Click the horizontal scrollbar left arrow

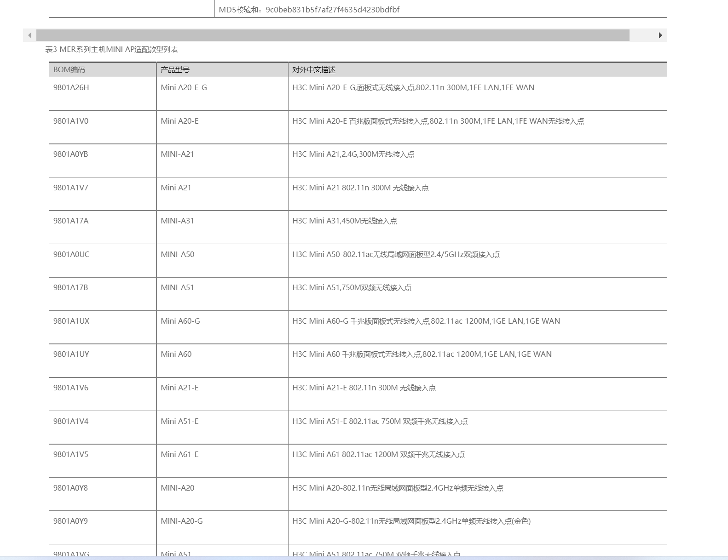pos(29,35)
